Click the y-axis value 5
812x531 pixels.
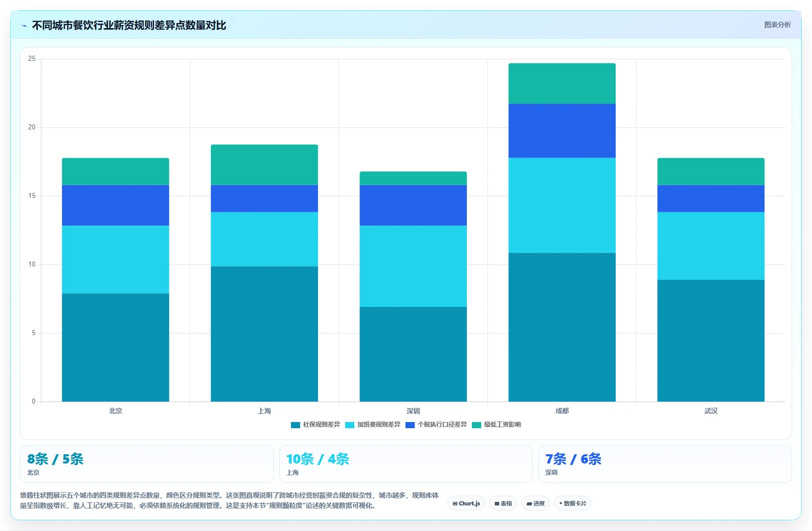click(x=34, y=333)
